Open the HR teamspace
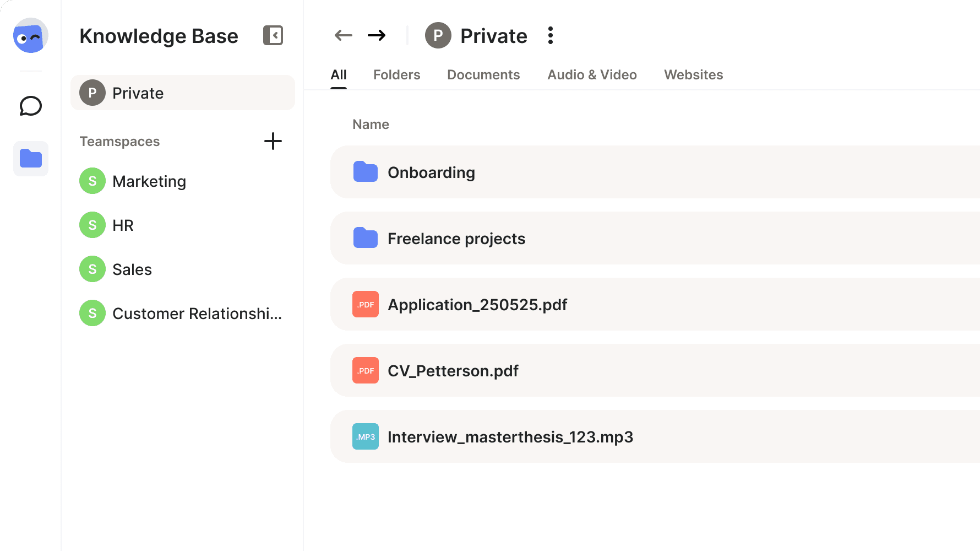Image resolution: width=980 pixels, height=551 pixels. [x=122, y=225]
